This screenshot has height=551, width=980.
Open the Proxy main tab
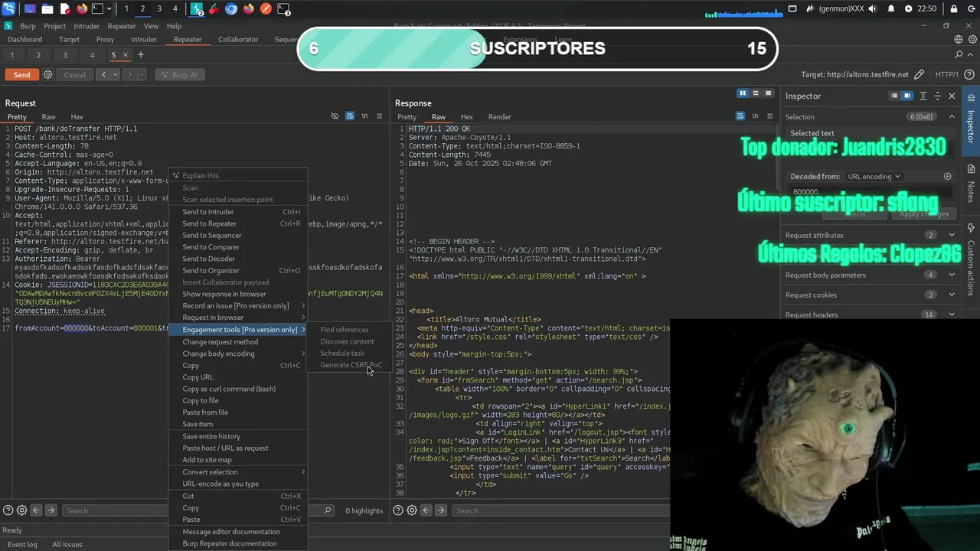(x=105, y=39)
